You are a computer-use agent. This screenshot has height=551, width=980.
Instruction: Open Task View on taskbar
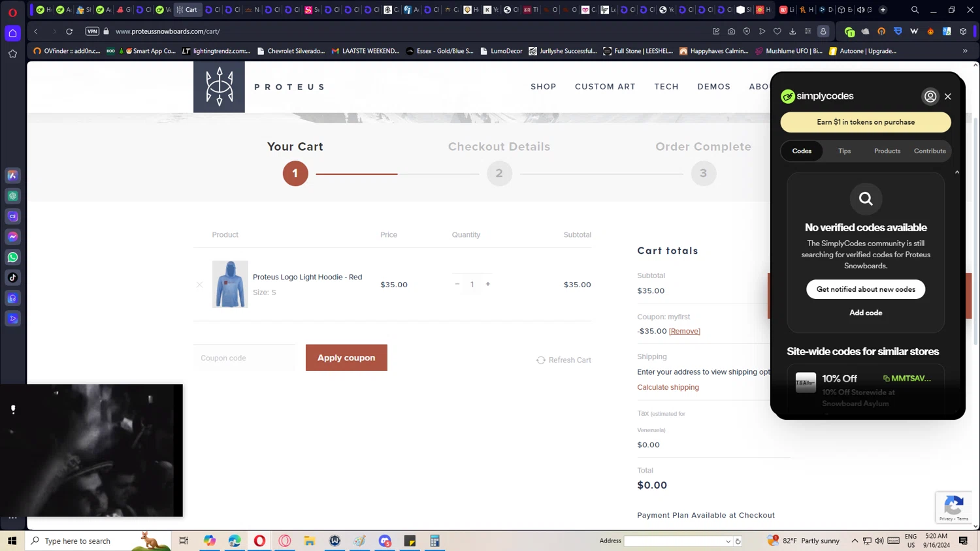(184, 541)
